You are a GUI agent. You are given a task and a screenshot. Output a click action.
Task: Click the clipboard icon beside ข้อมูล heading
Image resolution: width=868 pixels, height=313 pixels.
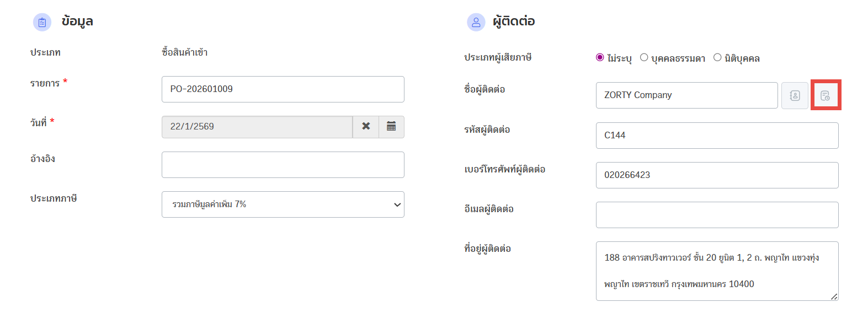pyautogui.click(x=42, y=23)
